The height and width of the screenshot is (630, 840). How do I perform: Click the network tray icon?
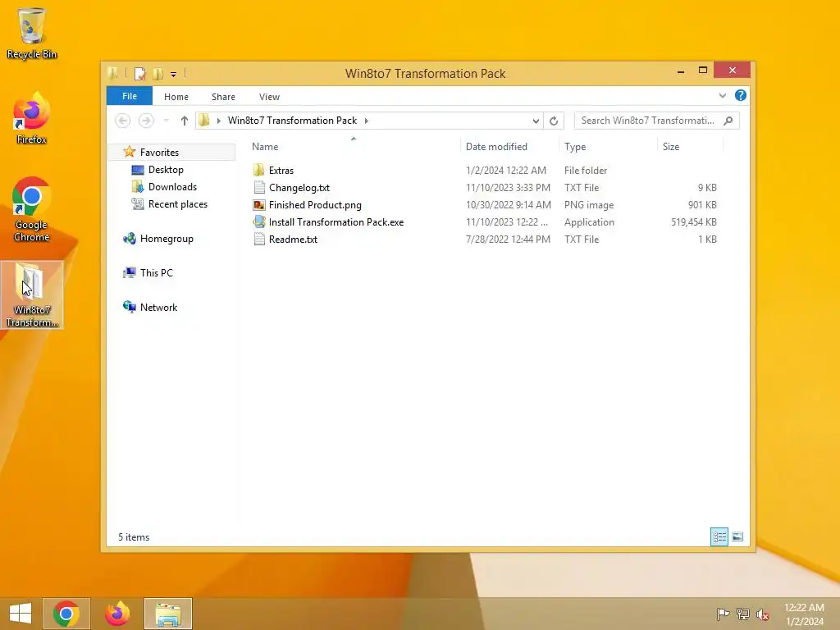pos(742,614)
